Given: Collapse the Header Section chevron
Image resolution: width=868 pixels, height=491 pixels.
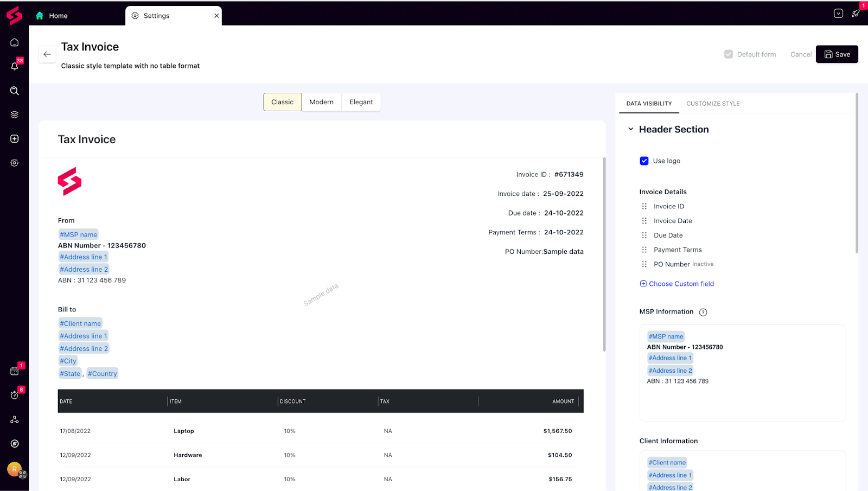Looking at the screenshot, I should coord(631,129).
